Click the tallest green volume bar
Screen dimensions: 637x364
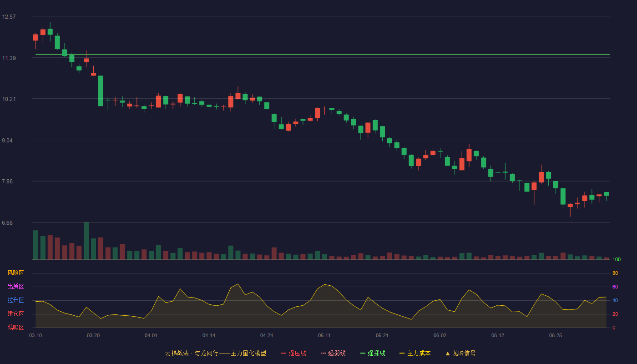(x=86, y=241)
